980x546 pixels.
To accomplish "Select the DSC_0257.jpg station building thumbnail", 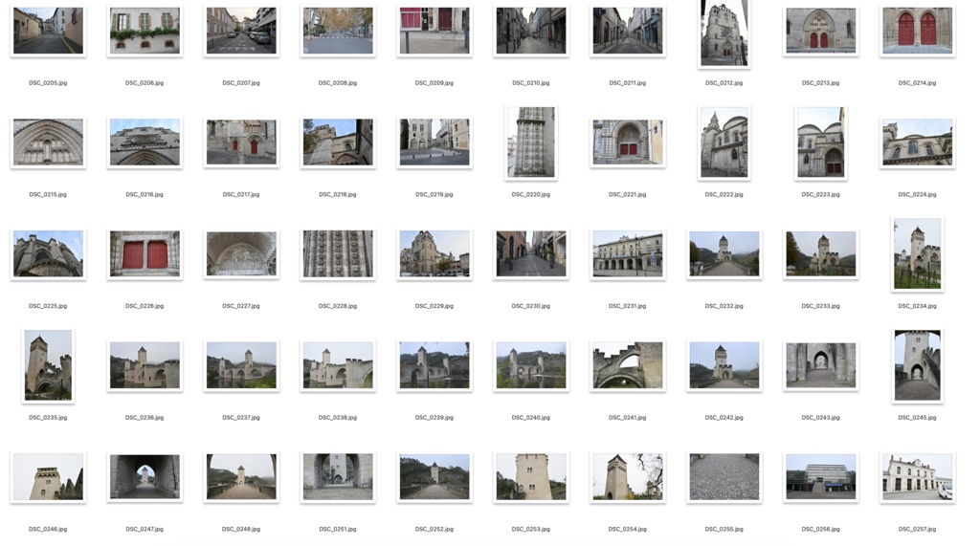I will click(917, 476).
